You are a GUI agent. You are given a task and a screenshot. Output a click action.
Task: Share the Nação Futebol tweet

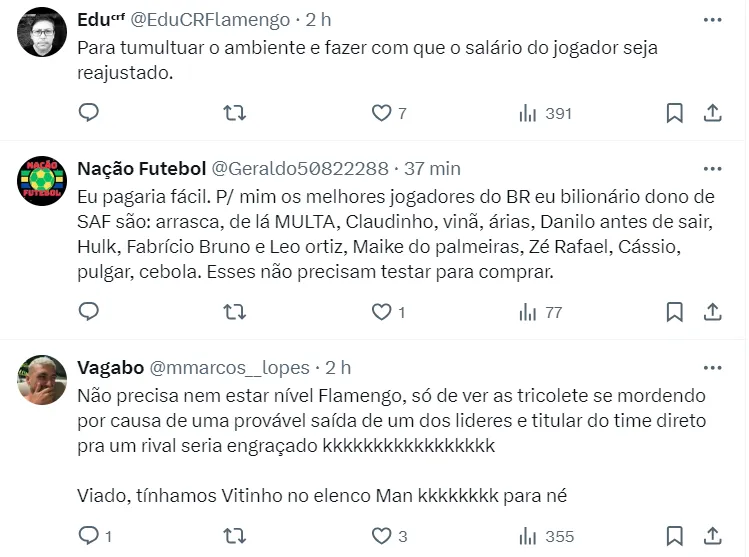pos(713,312)
